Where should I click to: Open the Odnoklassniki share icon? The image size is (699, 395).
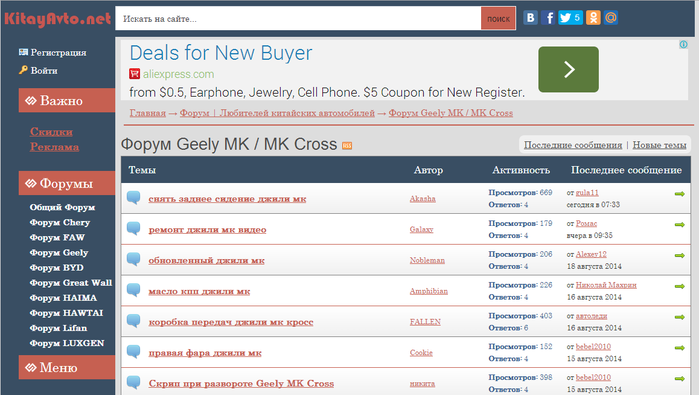[x=593, y=18]
